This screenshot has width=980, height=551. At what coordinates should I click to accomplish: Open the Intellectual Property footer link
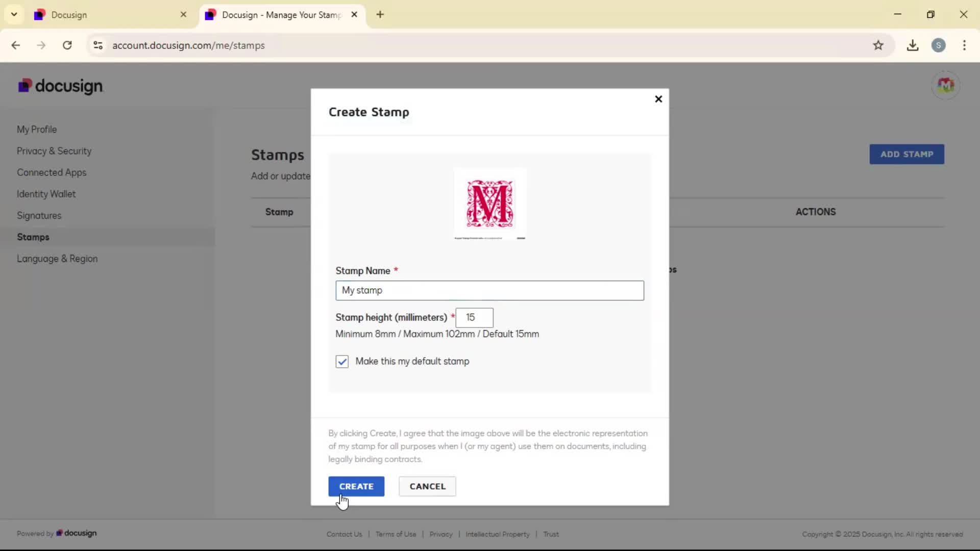(498, 534)
